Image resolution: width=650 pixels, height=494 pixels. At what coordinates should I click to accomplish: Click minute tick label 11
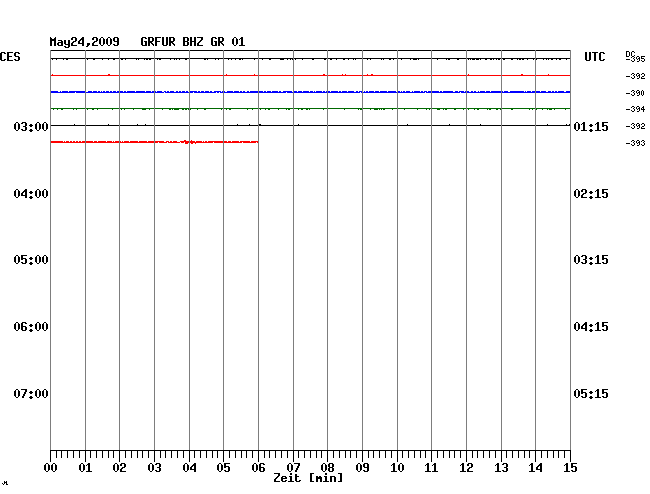pyautogui.click(x=431, y=468)
